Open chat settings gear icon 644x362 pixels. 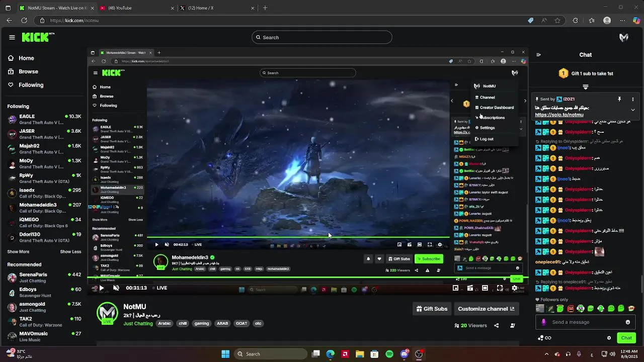point(609,338)
